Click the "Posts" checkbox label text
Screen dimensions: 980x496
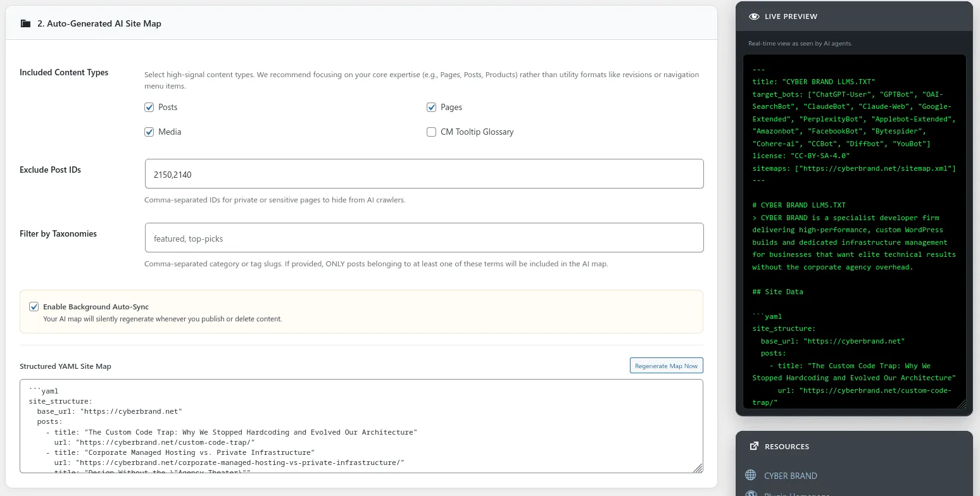[x=168, y=108]
